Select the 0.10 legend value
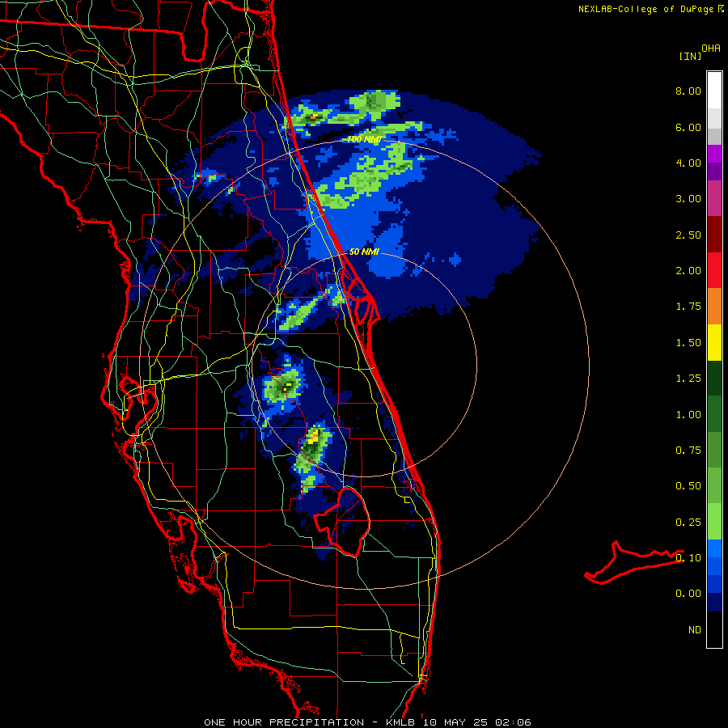The image size is (728, 728). (x=688, y=558)
